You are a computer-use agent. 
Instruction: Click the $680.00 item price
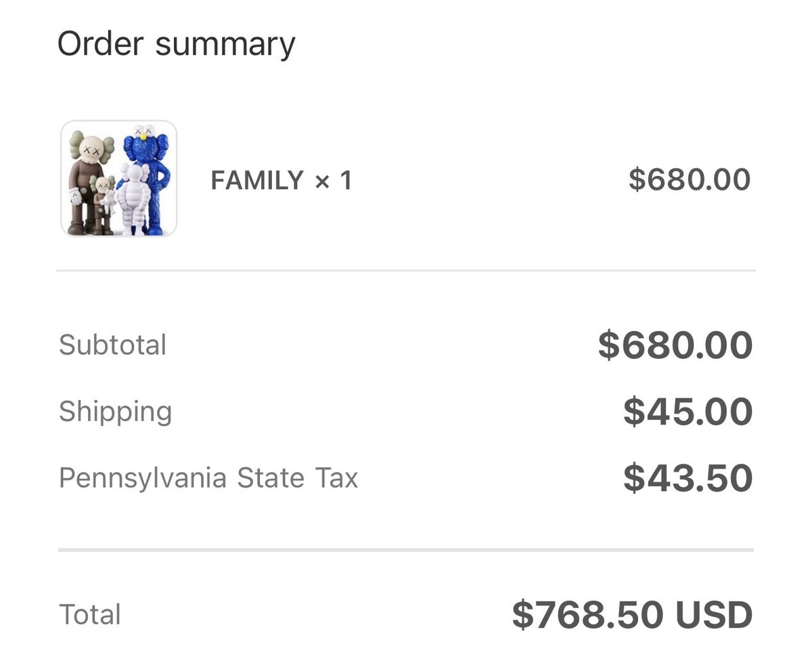(x=690, y=179)
